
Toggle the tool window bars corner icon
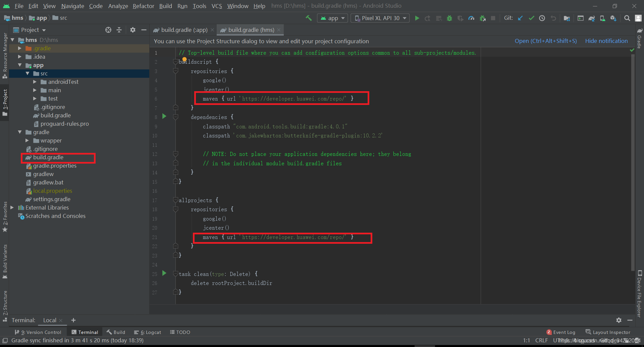tap(5, 340)
